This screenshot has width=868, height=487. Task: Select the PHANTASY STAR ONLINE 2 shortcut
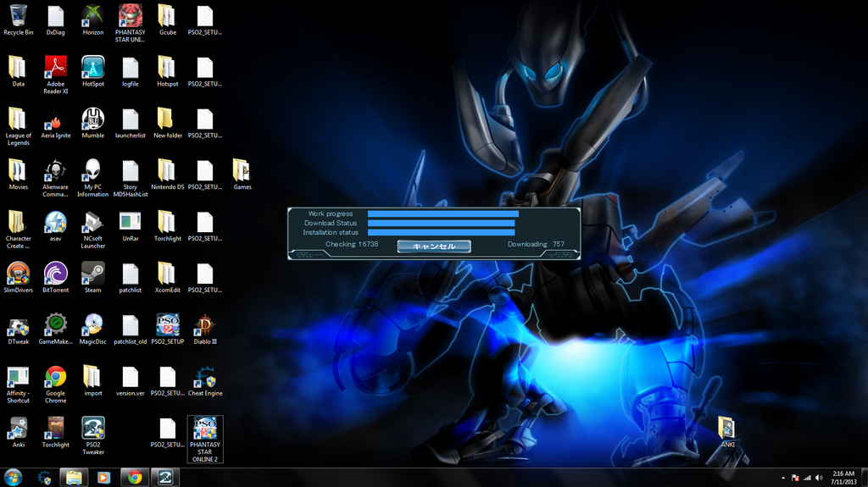[x=205, y=439]
